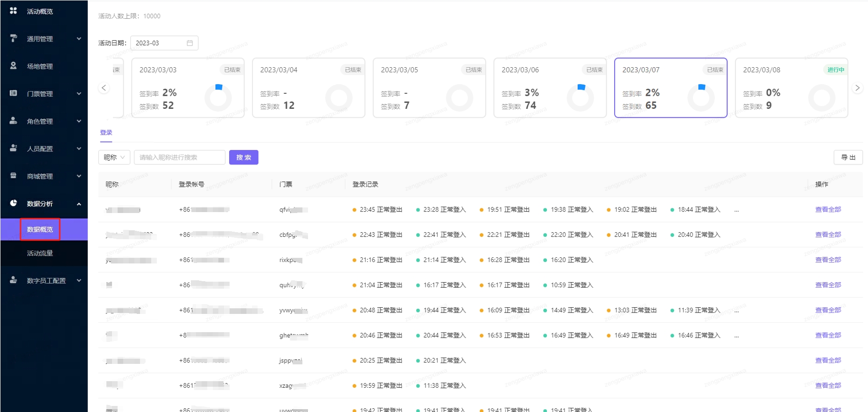Switch to the 登录 tab
This screenshot has width=868, height=412.
point(106,133)
